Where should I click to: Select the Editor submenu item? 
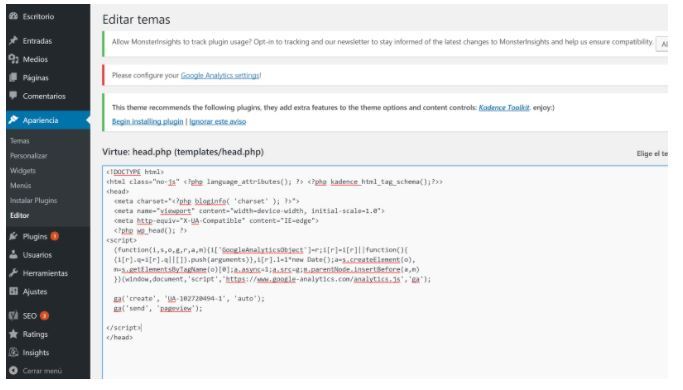(20, 215)
